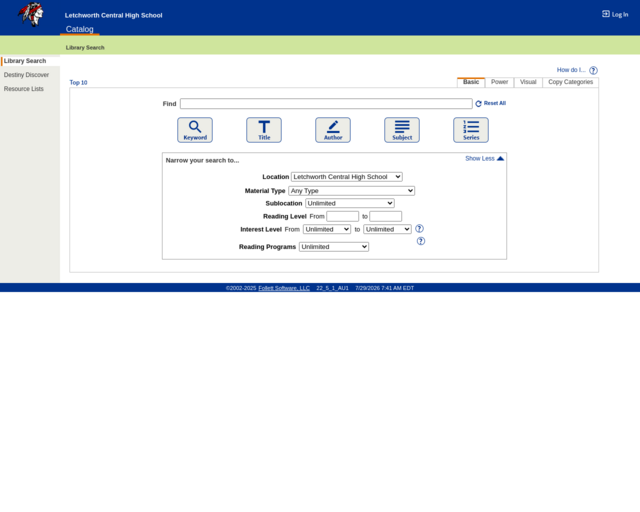Click the Log In text link
Screen dimensions: 640x512
(x=620, y=15)
